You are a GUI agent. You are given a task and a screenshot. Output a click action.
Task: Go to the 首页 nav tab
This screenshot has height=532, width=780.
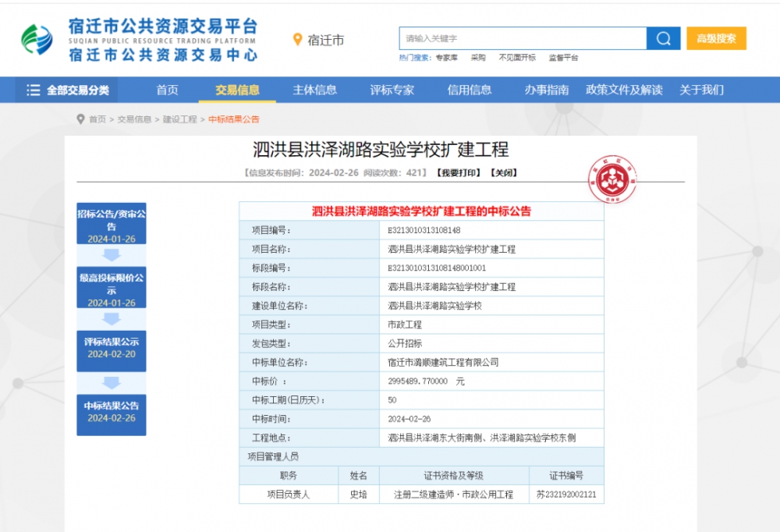click(x=167, y=90)
